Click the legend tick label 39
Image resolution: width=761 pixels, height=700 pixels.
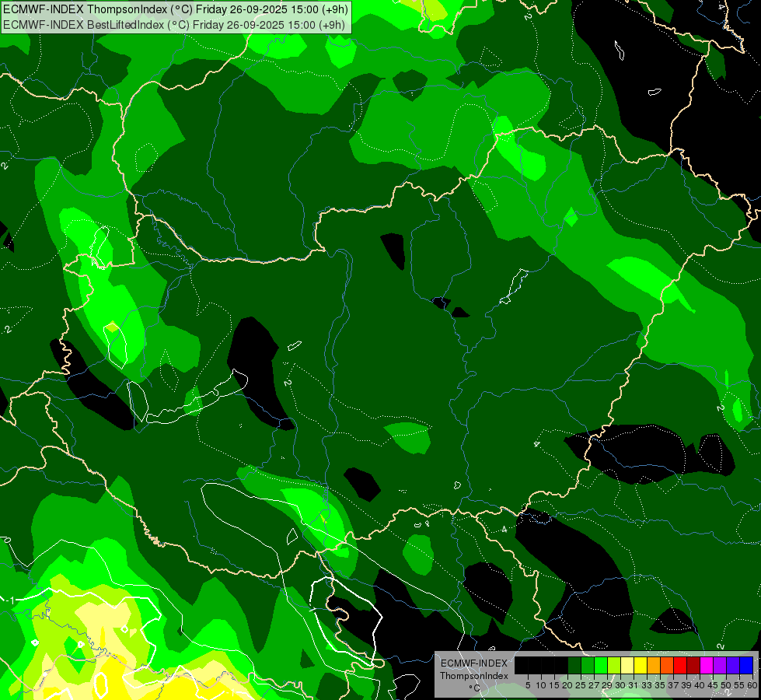(686, 685)
